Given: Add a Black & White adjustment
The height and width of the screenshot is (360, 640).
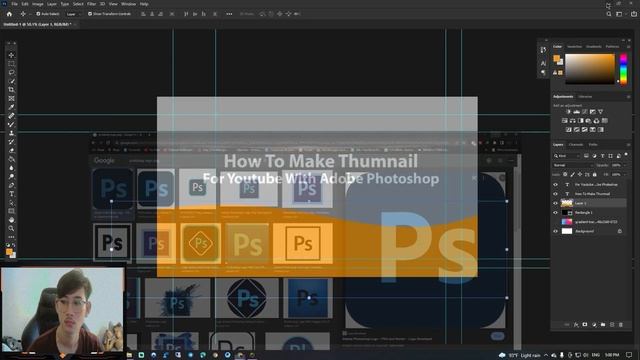Looking at the screenshot, I should point(580,121).
